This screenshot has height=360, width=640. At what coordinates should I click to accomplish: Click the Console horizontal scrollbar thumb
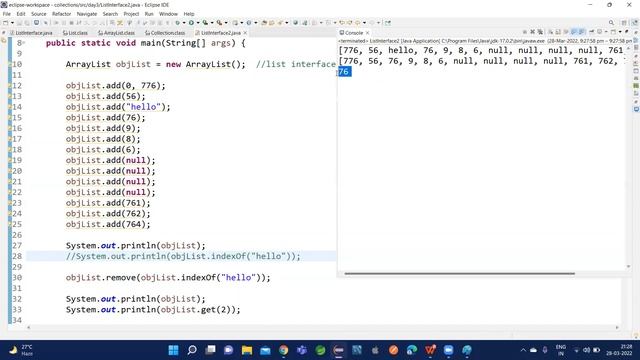[x=460, y=274]
